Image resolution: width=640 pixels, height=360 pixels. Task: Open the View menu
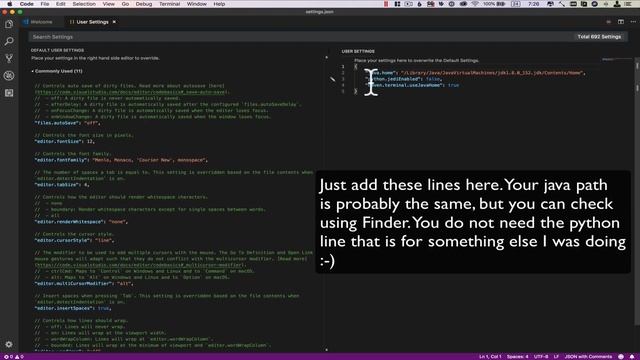point(109,4)
